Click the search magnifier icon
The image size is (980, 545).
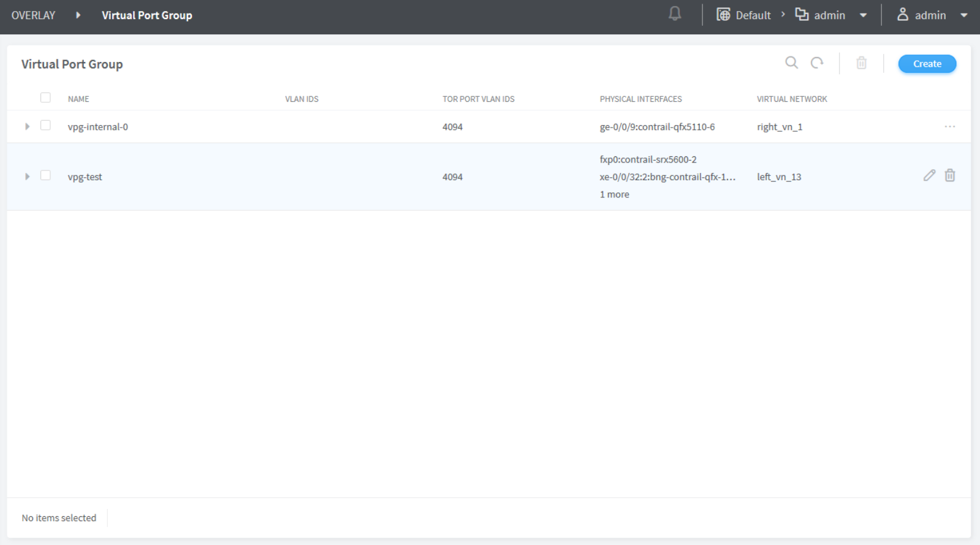(792, 63)
